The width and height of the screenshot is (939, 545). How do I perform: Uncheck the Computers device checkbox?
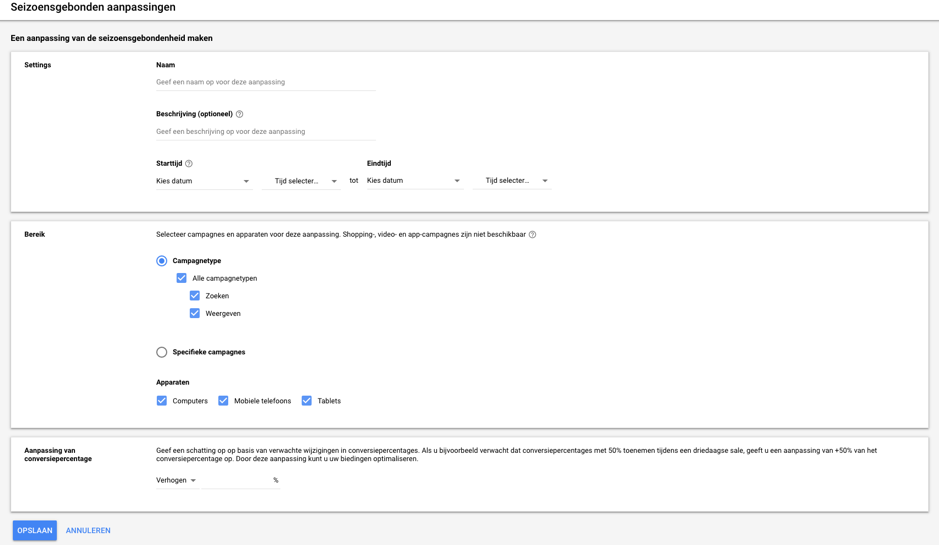click(162, 401)
